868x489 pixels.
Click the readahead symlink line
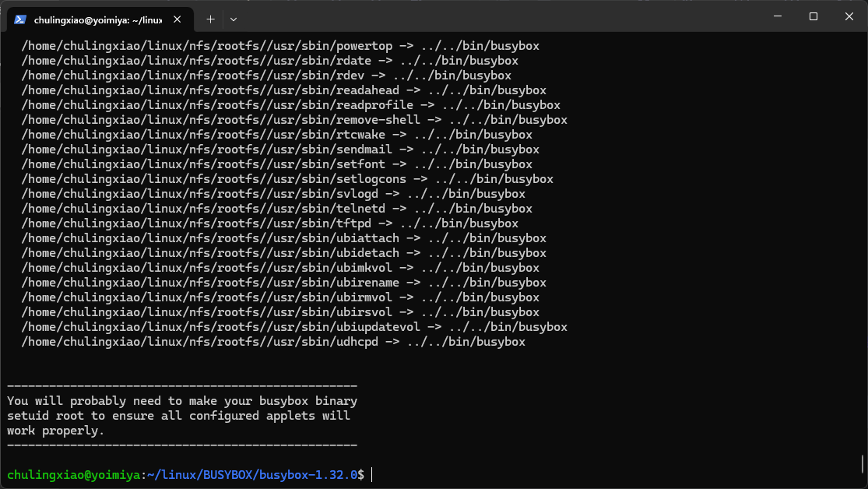point(283,90)
